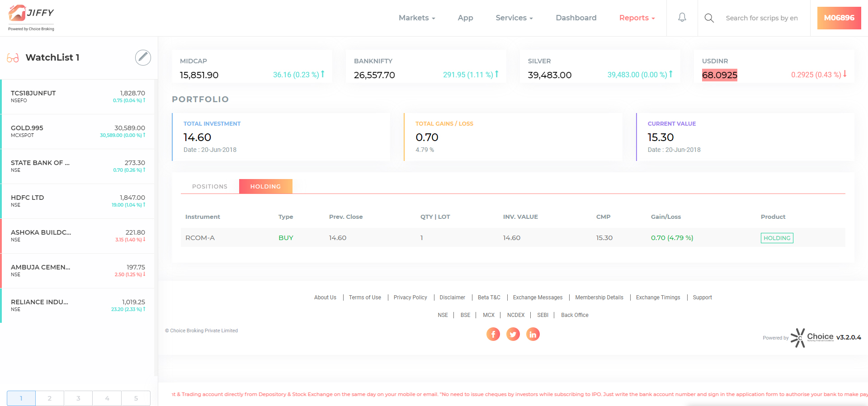Open the BANKNIFTY index card

(x=426, y=66)
